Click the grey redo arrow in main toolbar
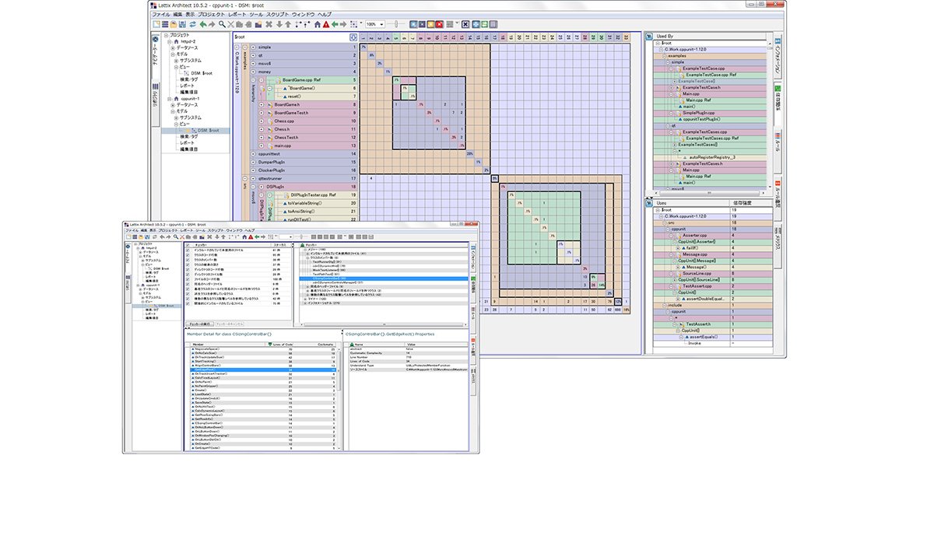Screen dimensions: 934x560 (x=212, y=24)
